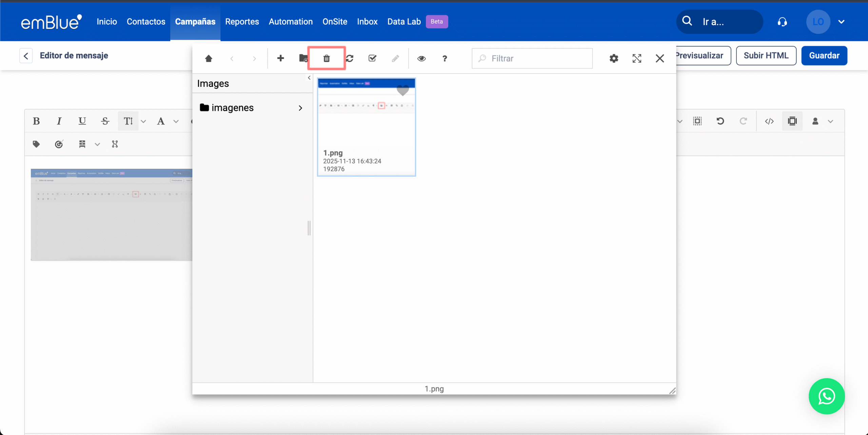Click the headset support icon
The image size is (868, 435).
point(782,22)
